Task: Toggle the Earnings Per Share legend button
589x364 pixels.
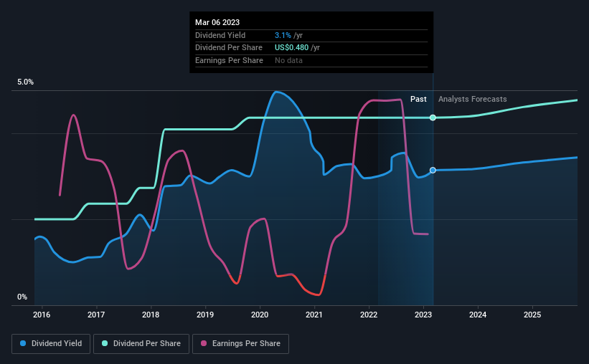Action: (241, 344)
